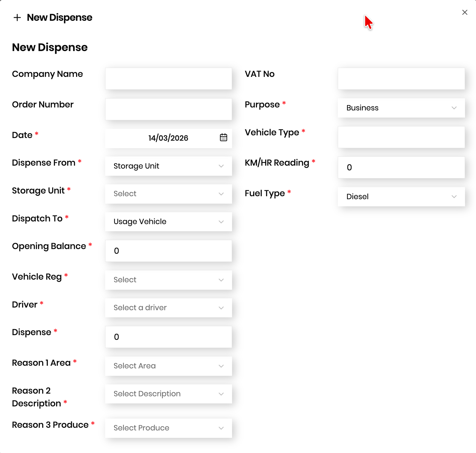
Task: Expand the Dispatch To Usage Vehicle dropdown
Action: (168, 222)
